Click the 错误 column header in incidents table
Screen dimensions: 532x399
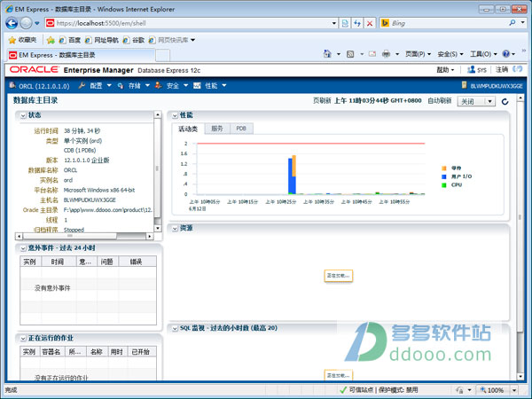tap(136, 262)
